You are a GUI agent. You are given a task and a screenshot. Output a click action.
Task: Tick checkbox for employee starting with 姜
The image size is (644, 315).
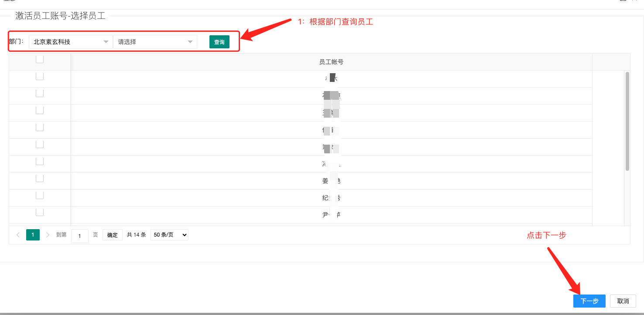point(40,178)
